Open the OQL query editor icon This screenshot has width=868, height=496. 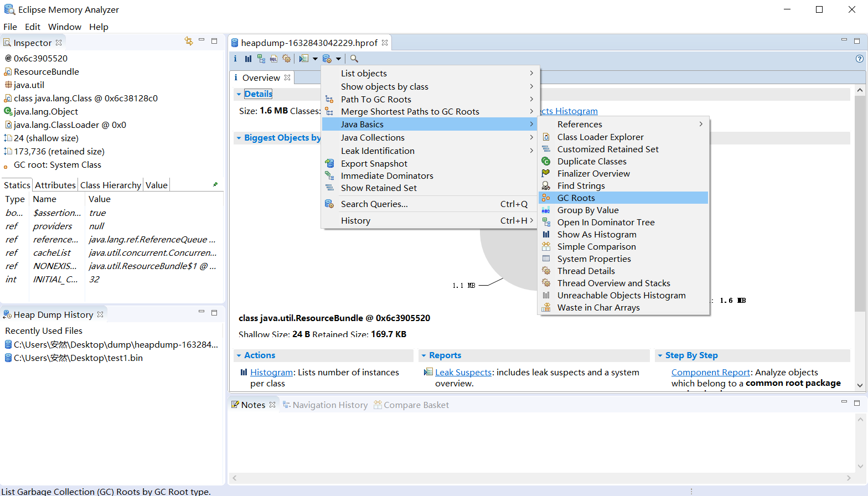tap(273, 59)
